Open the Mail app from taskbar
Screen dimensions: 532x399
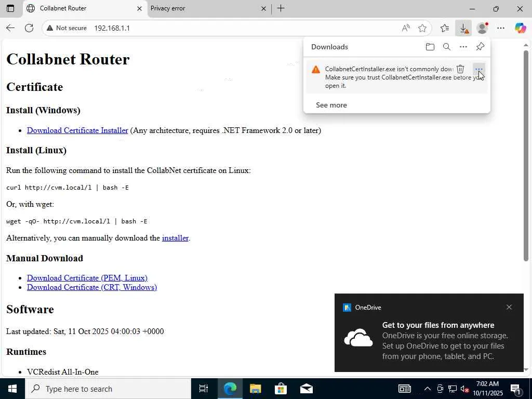pyautogui.click(x=307, y=389)
